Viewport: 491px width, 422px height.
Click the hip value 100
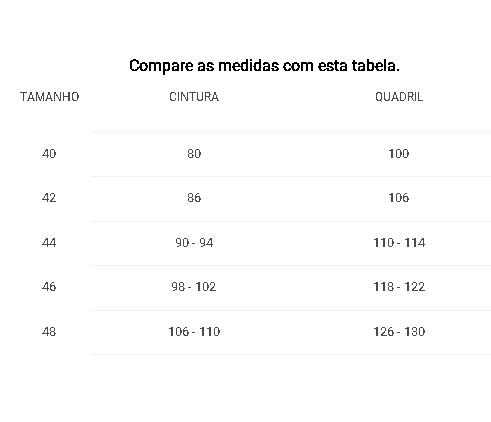pyautogui.click(x=399, y=154)
